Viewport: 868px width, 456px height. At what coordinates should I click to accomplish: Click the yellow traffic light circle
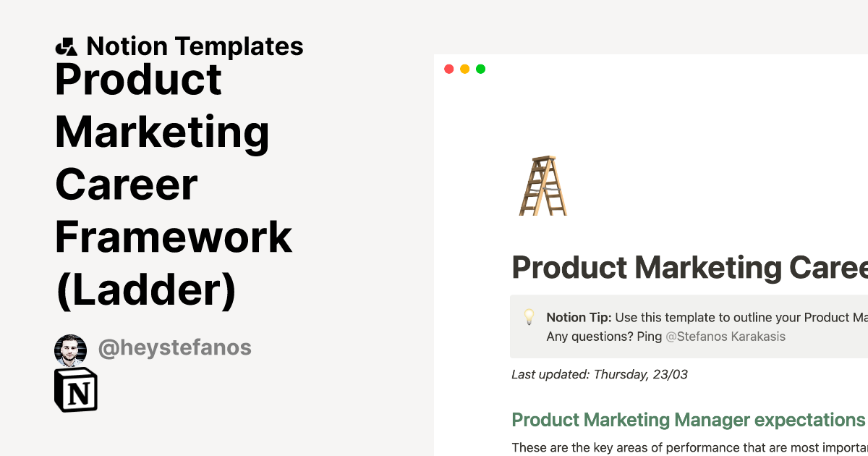(x=464, y=69)
